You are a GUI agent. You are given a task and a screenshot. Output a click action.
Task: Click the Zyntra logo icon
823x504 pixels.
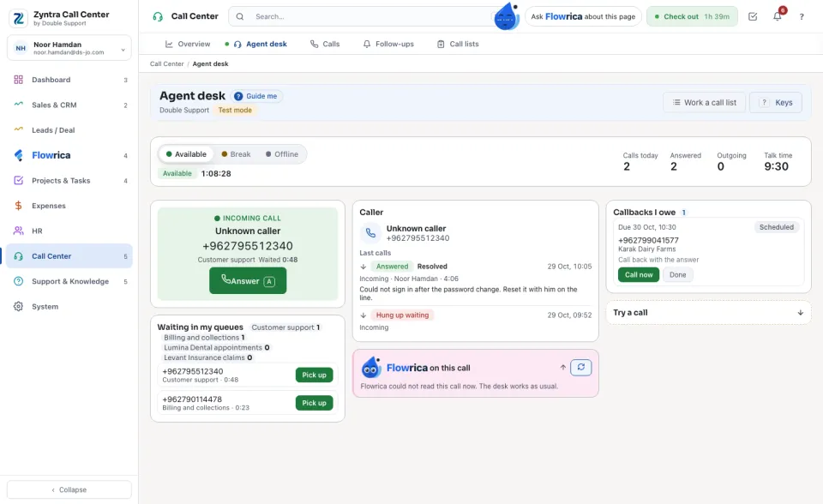(x=19, y=18)
